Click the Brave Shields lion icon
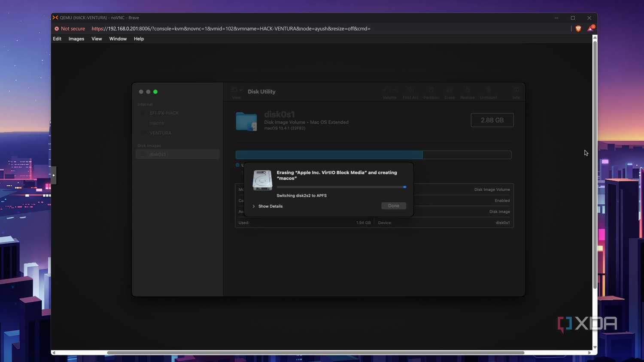The width and height of the screenshot is (644, 362). [578, 29]
